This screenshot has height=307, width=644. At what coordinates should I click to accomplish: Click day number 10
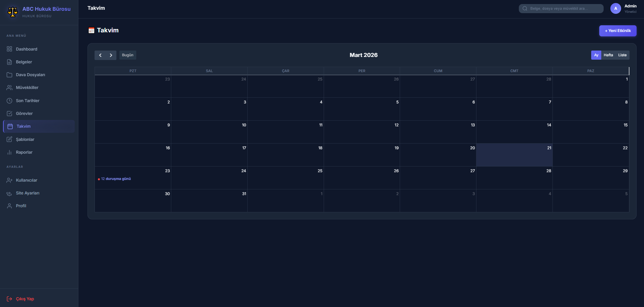click(244, 125)
